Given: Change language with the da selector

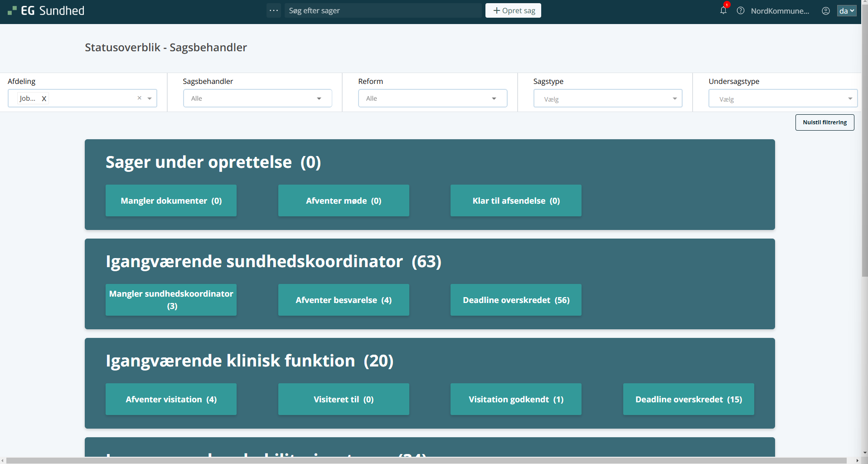Looking at the screenshot, I should 846,11.
